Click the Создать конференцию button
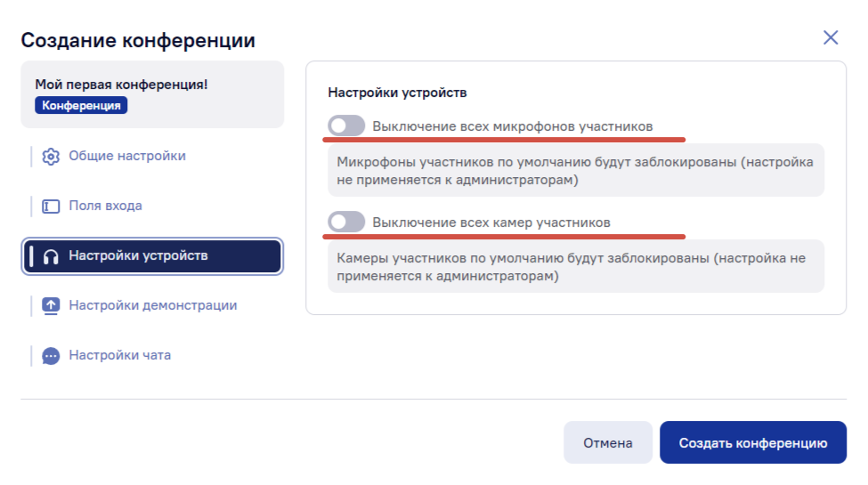The image size is (868, 485). point(753,442)
